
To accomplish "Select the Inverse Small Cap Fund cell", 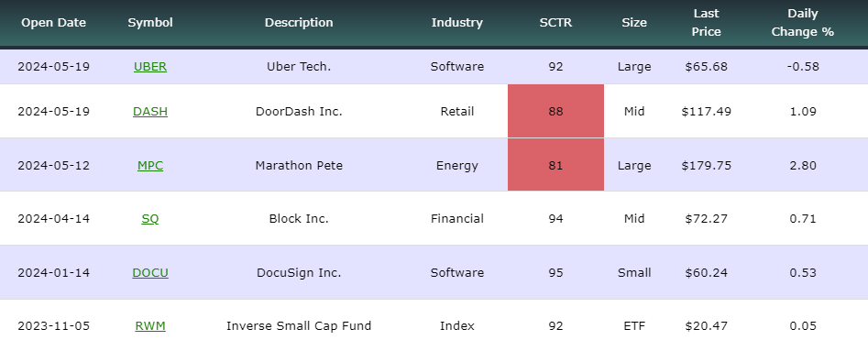I will click(299, 326).
